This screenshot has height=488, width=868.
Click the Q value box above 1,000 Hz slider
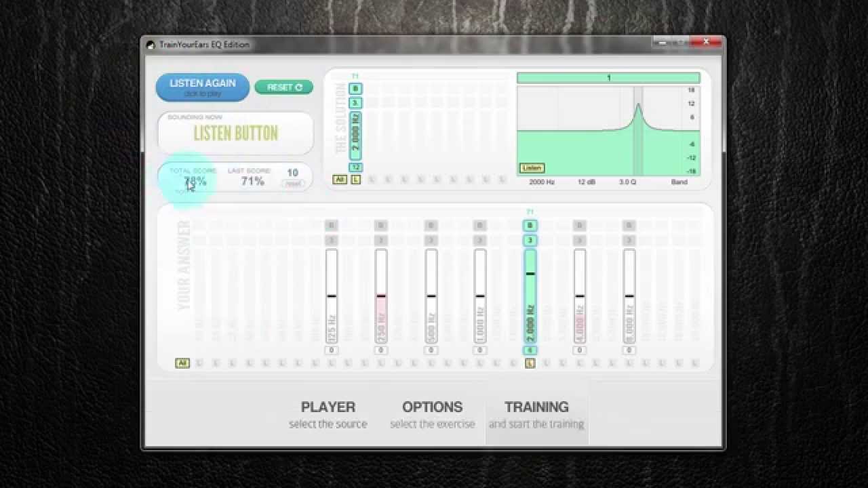[480, 241]
